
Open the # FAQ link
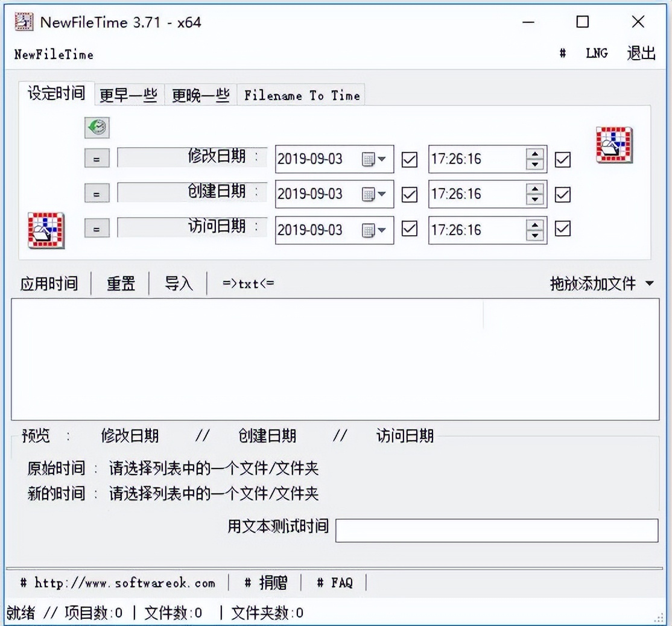(335, 583)
